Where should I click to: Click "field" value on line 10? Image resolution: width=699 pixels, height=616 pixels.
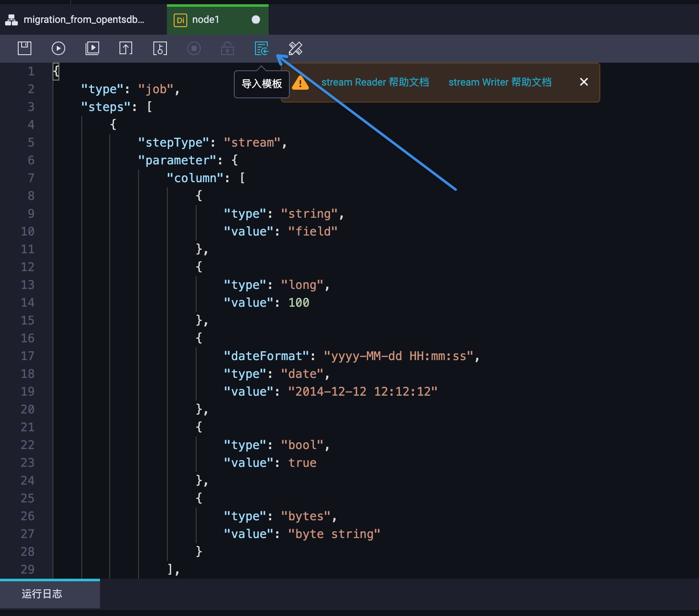(313, 231)
